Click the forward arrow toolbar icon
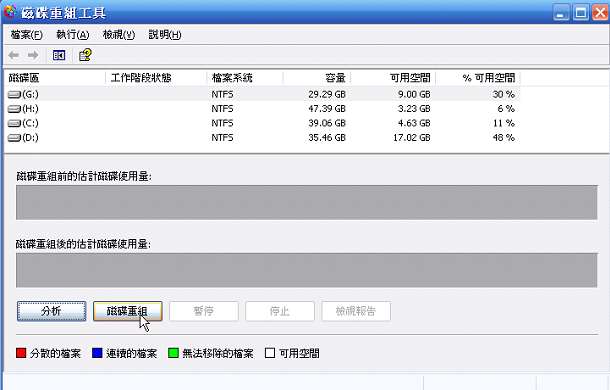 [33, 55]
